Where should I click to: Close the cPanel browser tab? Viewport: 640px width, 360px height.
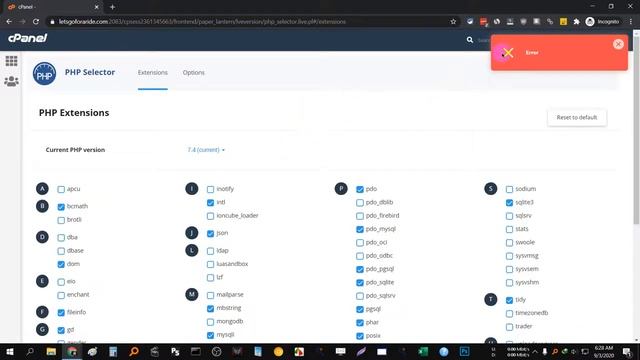97,7
